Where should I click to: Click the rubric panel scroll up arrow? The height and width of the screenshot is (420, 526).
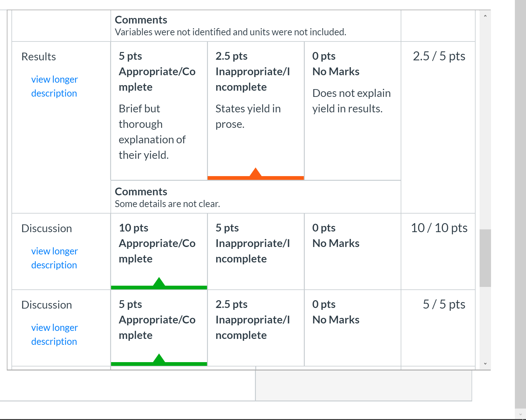(x=485, y=16)
